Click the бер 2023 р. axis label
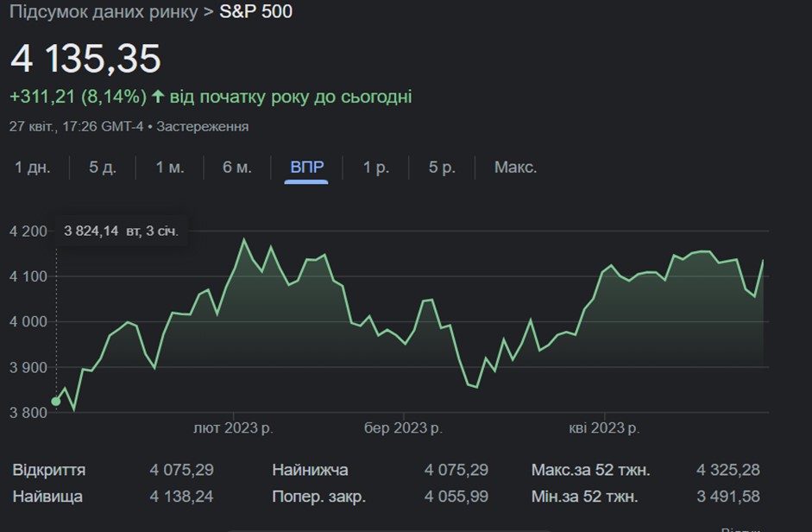This screenshot has height=532, width=812. tap(403, 428)
